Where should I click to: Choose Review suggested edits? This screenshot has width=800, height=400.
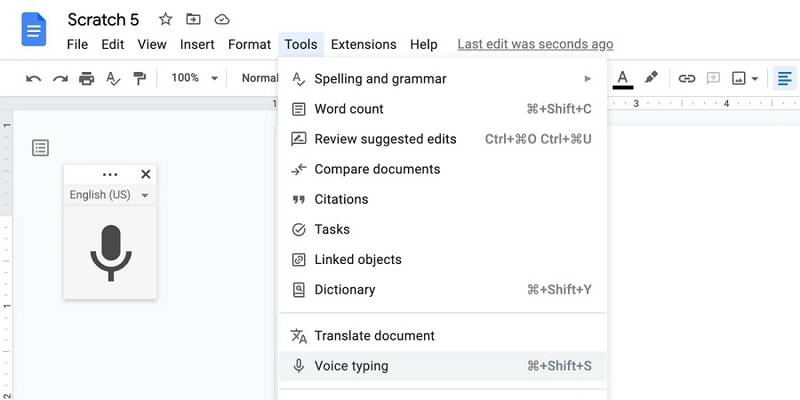442,139
